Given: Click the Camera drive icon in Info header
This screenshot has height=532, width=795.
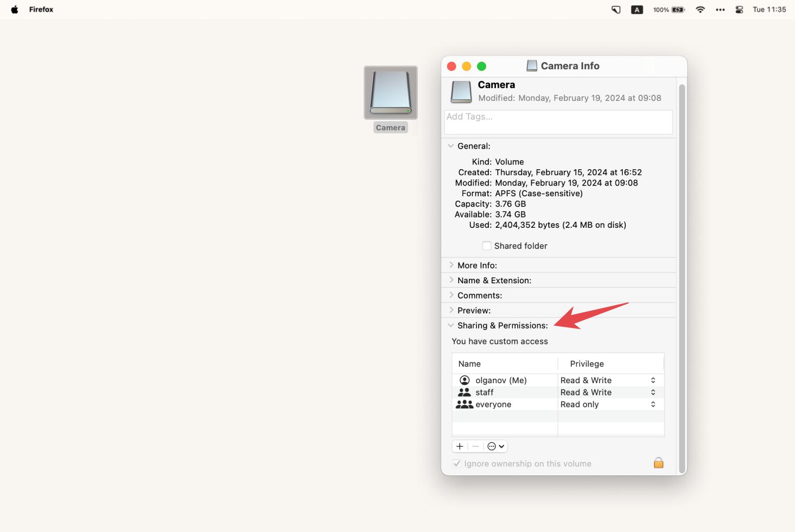Looking at the screenshot, I should pos(461,92).
